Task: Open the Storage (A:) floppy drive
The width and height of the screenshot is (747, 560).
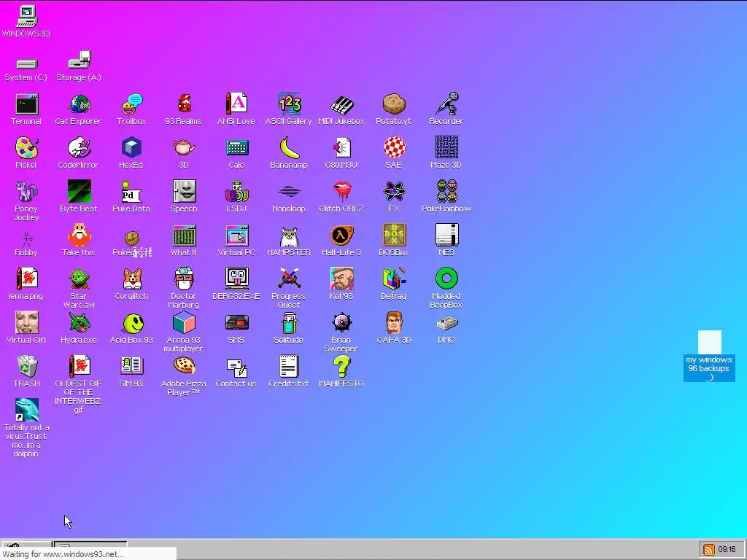Action: 79,60
